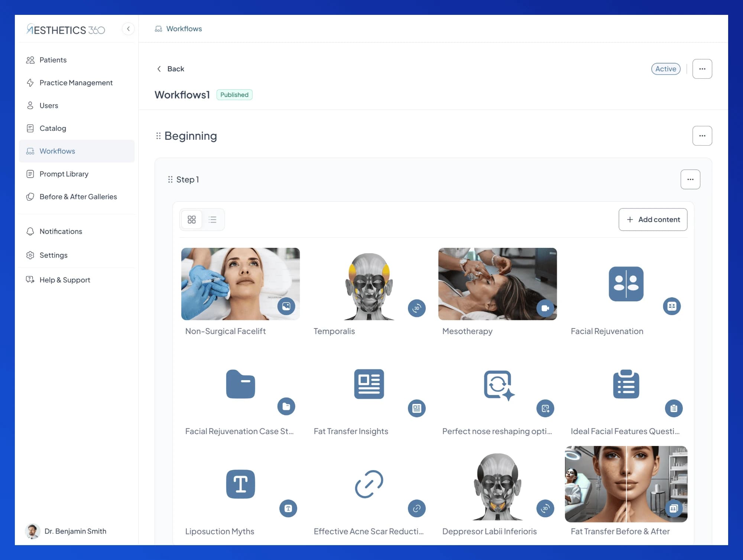
Task: Open Dr. Benjamin Smith profile
Action: (66, 531)
